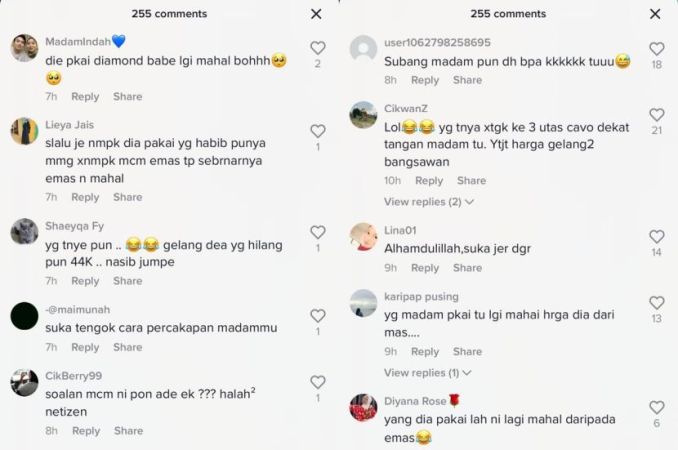
Task: Tap heart on Shaeyqa Fy's comment
Action: 318,233
